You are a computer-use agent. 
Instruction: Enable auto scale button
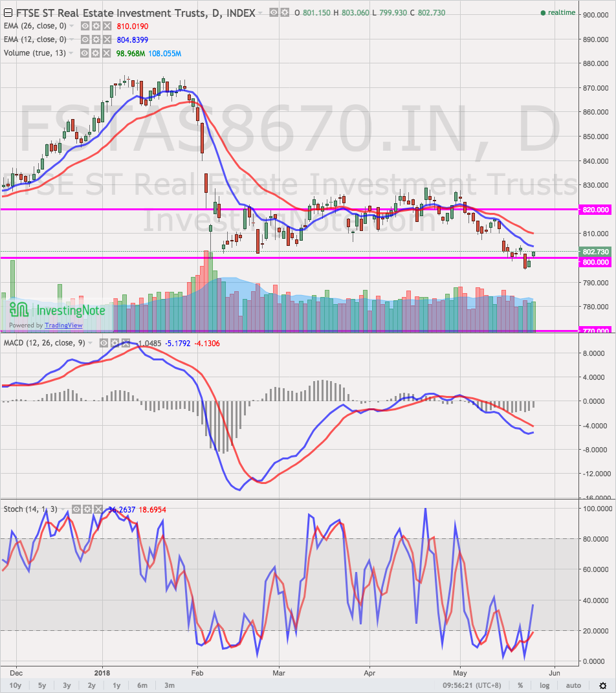click(573, 685)
